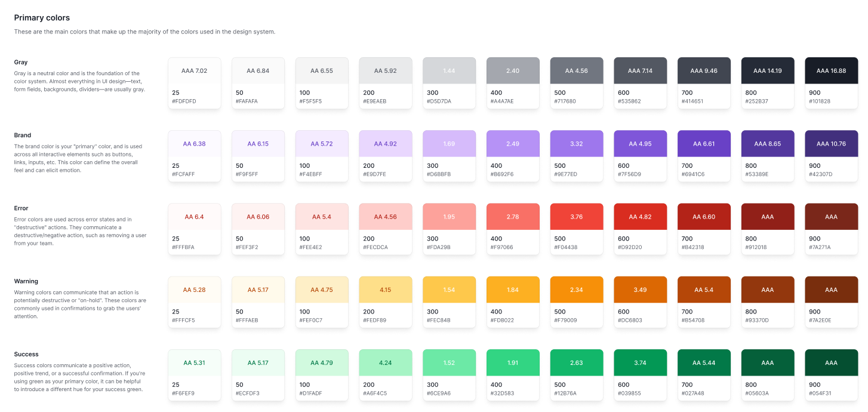868x412 pixels.
Task: Click the hex code #12B76A
Action: pos(566,393)
